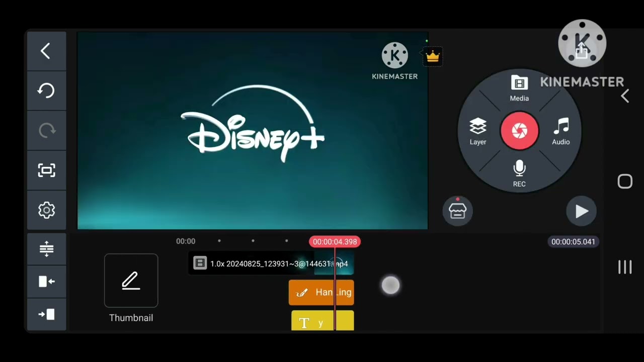
Task: Tap the Android back chevron
Action: tap(625, 96)
